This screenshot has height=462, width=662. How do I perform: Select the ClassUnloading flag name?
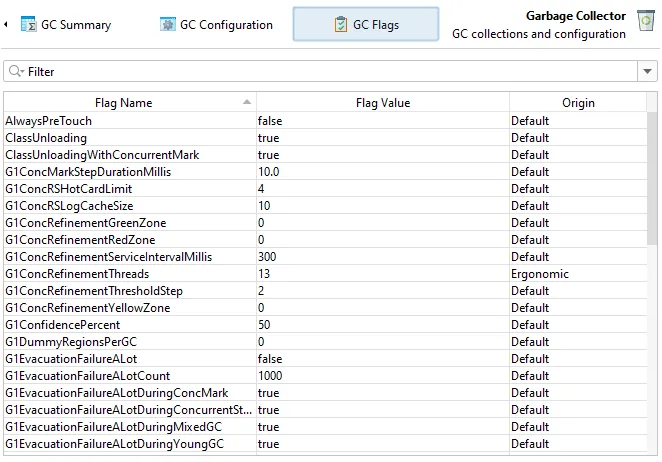(x=46, y=138)
